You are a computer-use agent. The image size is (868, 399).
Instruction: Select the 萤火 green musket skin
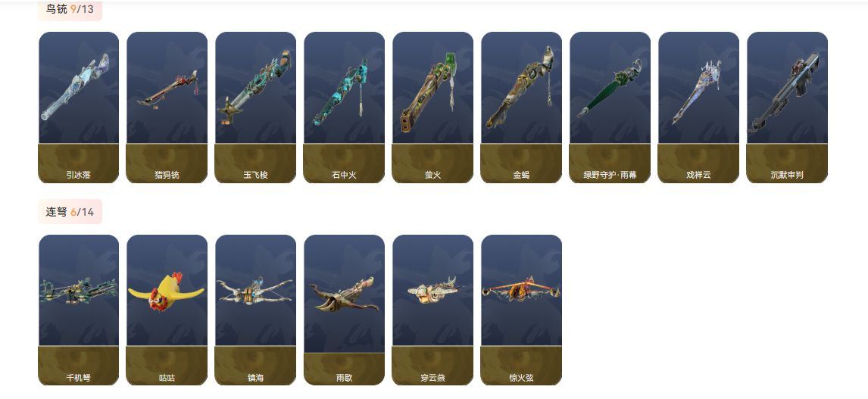pos(433,108)
